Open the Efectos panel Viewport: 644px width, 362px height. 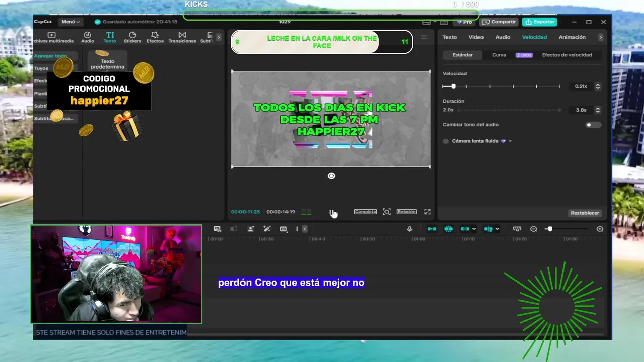(155, 37)
